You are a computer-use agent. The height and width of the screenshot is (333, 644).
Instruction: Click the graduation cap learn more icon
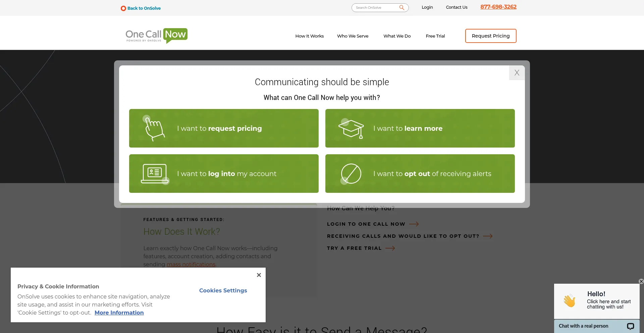click(351, 129)
